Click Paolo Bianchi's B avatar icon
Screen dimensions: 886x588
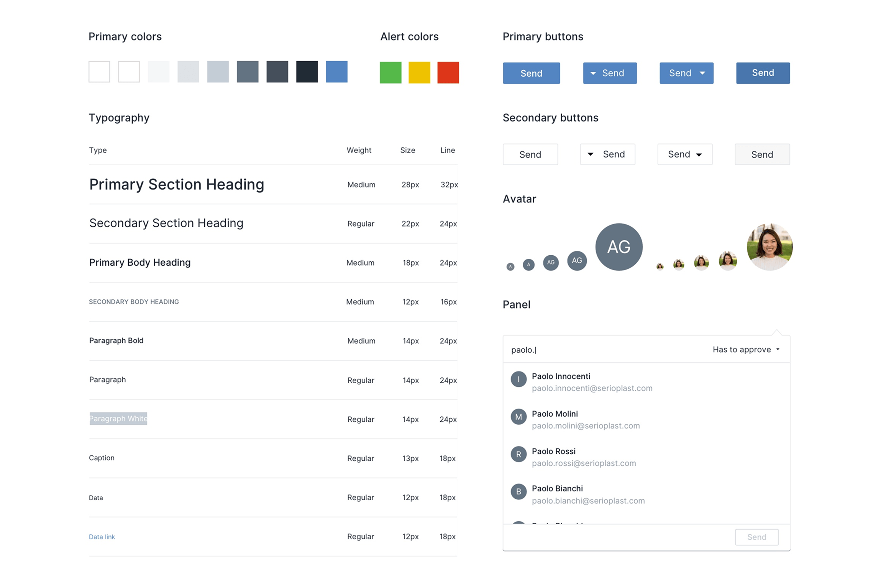pos(518,491)
